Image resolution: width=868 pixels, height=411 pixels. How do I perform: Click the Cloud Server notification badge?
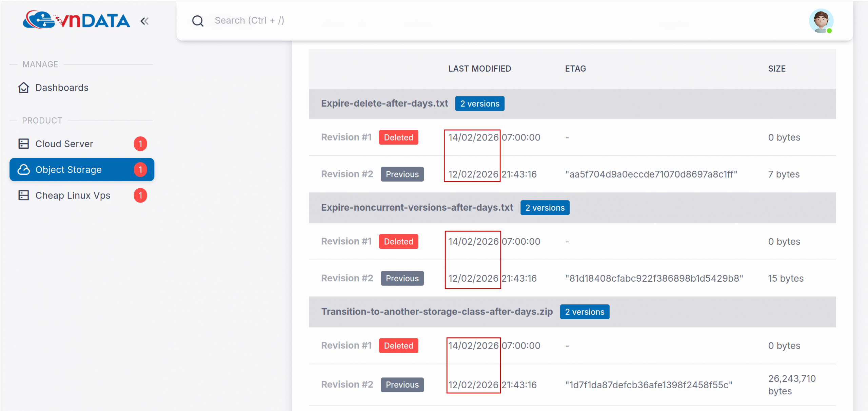click(x=140, y=144)
